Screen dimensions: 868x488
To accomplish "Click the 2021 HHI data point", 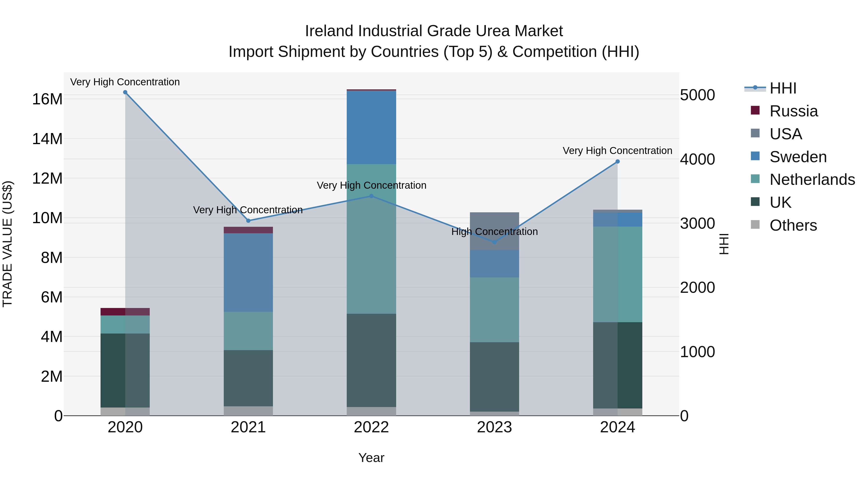I will (x=248, y=221).
